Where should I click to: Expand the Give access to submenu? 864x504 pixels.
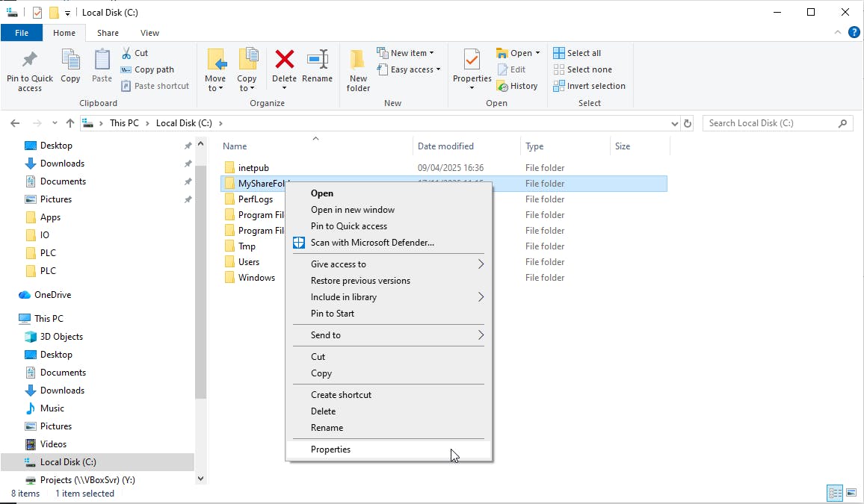(x=388, y=264)
